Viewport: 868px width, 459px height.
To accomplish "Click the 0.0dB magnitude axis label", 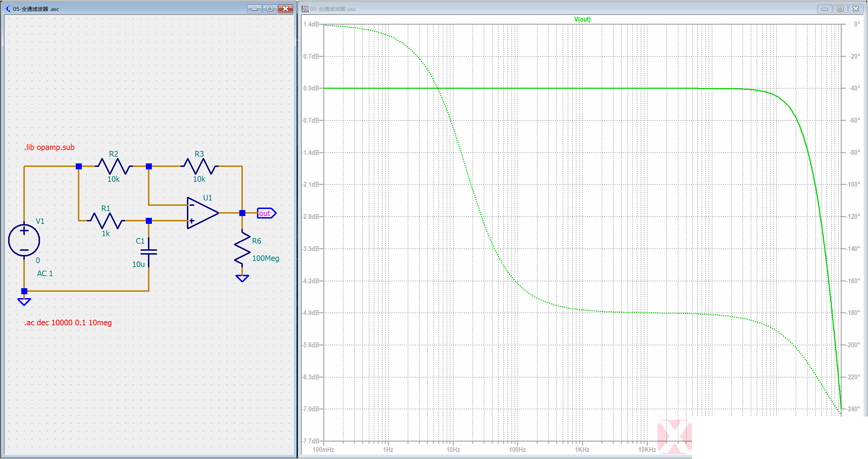I will 311,88.
